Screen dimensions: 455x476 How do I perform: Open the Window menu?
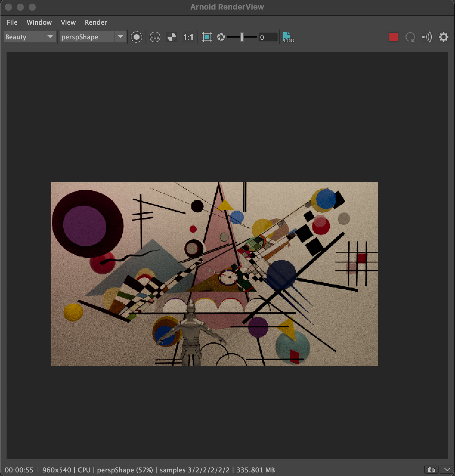[x=39, y=22]
